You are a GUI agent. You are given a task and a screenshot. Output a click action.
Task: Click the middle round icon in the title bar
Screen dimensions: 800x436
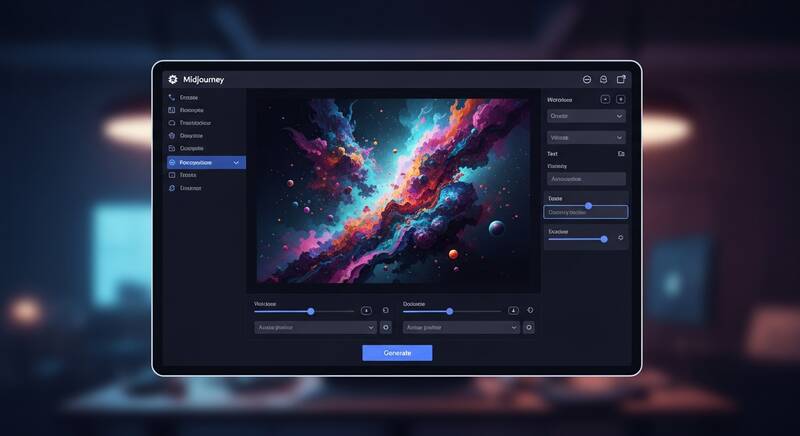click(x=604, y=80)
